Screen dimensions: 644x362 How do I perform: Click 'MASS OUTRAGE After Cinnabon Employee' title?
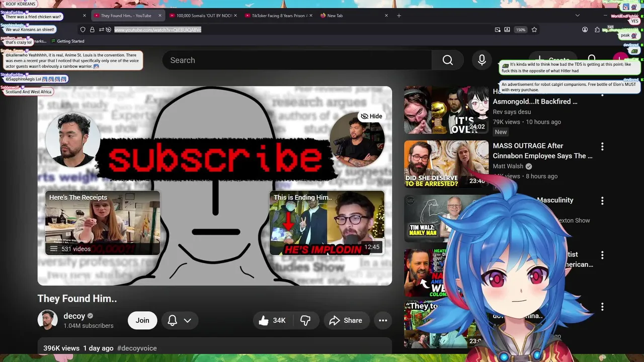(543, 151)
